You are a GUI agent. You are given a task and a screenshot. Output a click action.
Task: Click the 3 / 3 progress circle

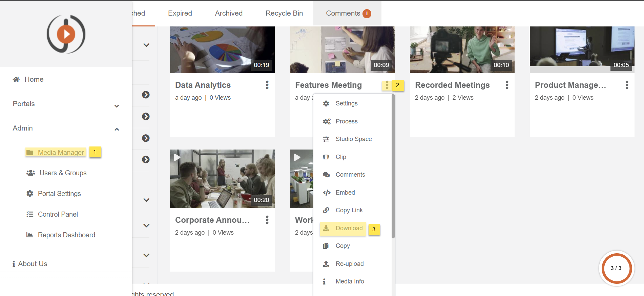coord(616,268)
